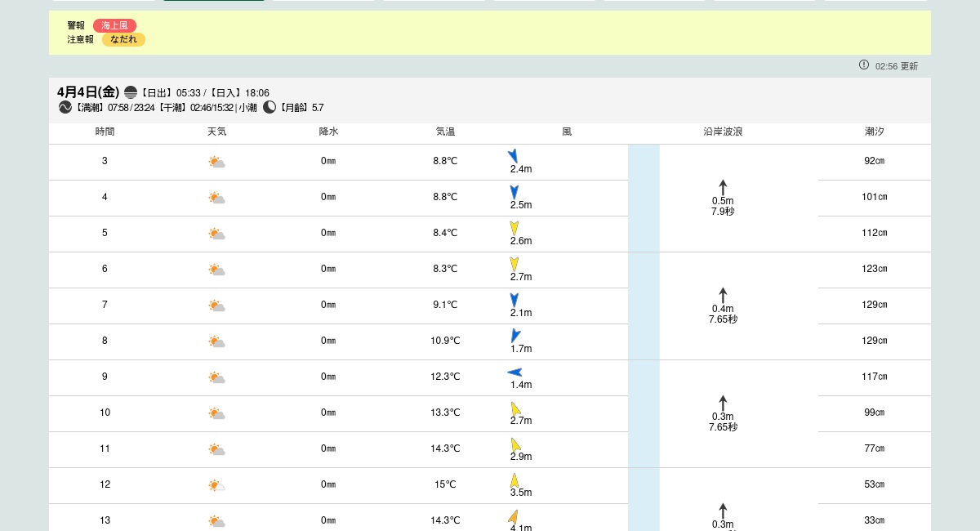Viewport: 980px width, 531px height.
Task: Click the orange wind arrow for hour 13
Action: [x=514, y=516]
